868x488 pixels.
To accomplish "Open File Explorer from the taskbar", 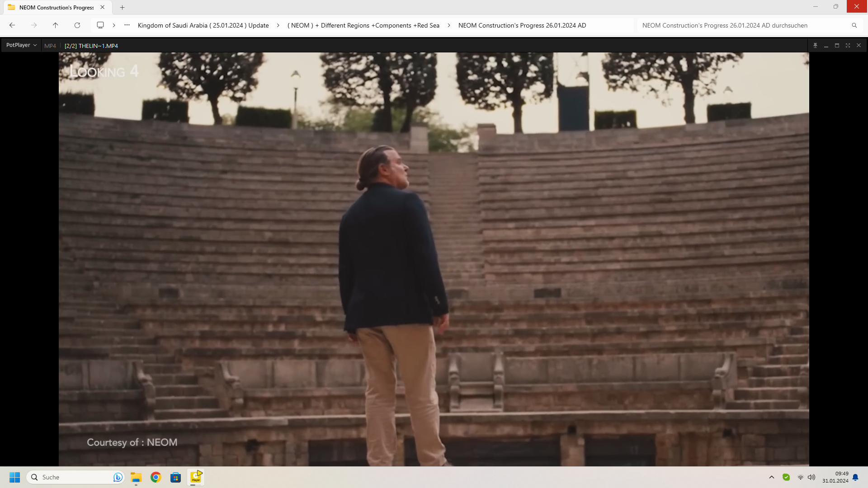I will click(136, 477).
